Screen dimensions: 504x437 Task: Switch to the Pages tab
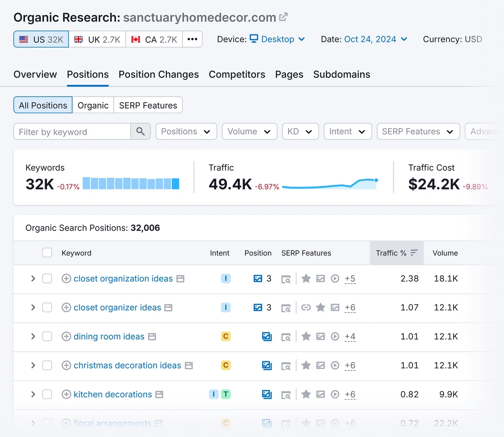(x=289, y=74)
